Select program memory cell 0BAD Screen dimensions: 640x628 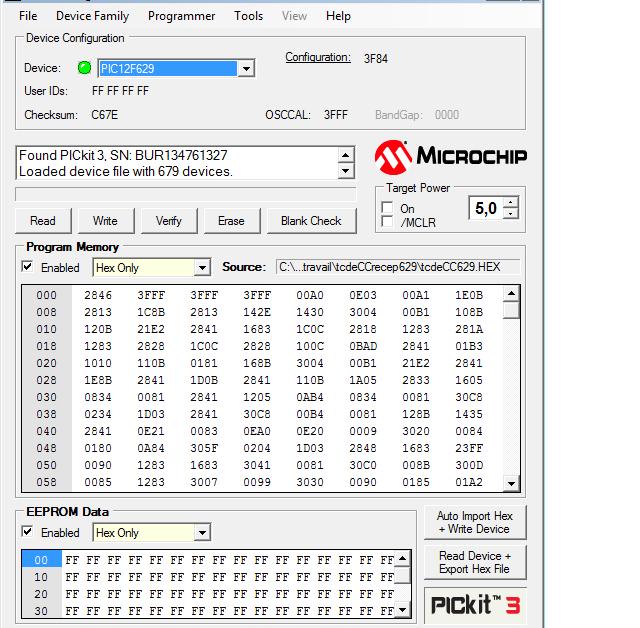coord(363,346)
